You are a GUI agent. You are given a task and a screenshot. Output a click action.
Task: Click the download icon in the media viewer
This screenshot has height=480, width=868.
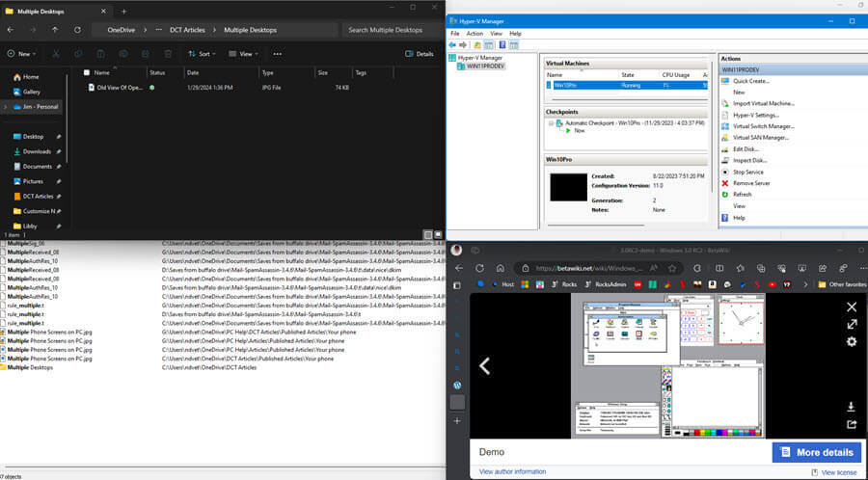pos(852,407)
